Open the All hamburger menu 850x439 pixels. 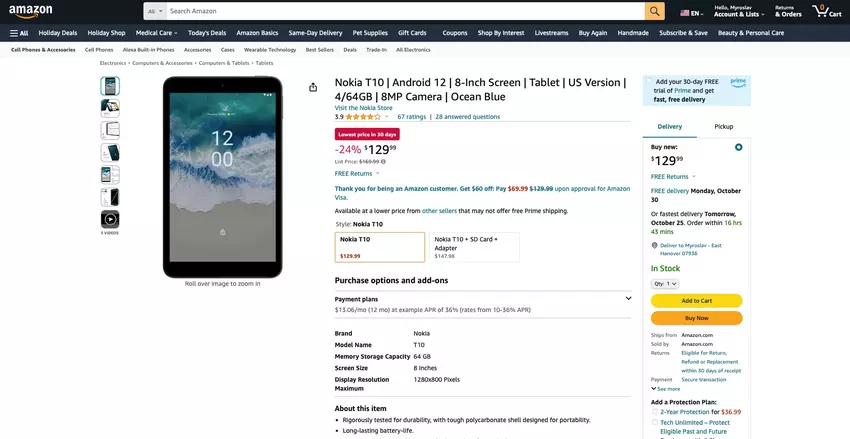[19, 33]
